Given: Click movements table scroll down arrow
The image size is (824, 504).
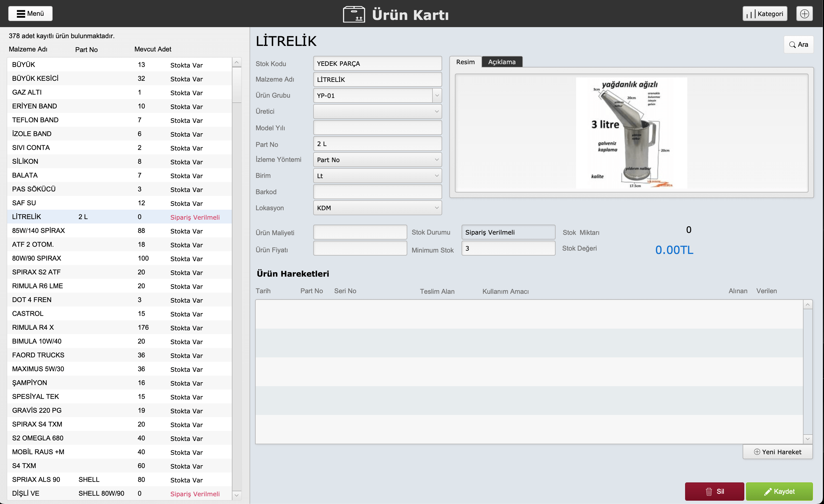Looking at the screenshot, I should [808, 439].
